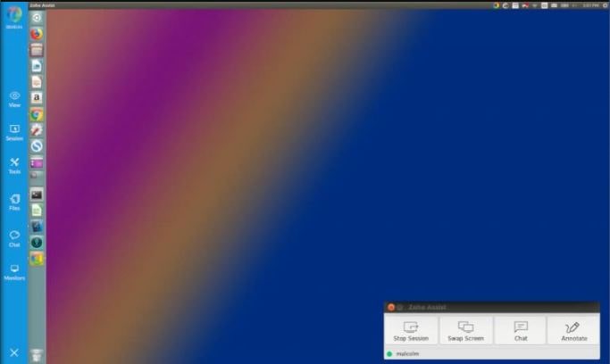
Task: Open the Trash at the launcher bottom
Action: (37, 355)
